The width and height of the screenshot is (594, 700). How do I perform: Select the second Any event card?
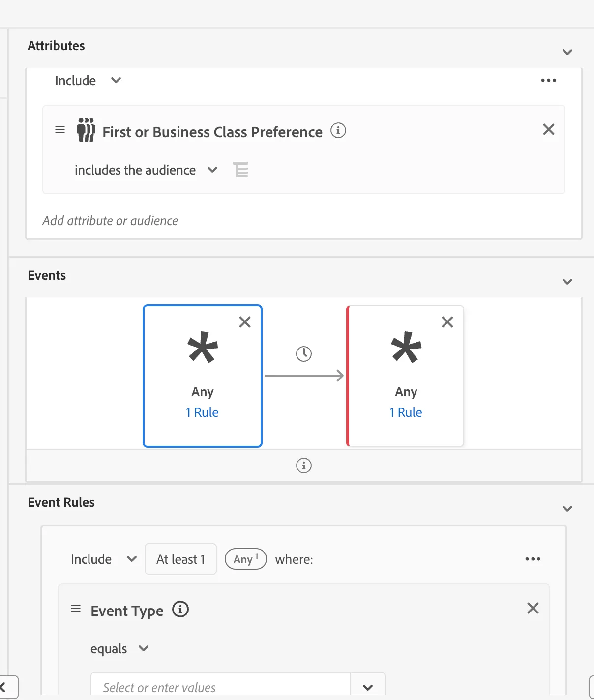405,376
